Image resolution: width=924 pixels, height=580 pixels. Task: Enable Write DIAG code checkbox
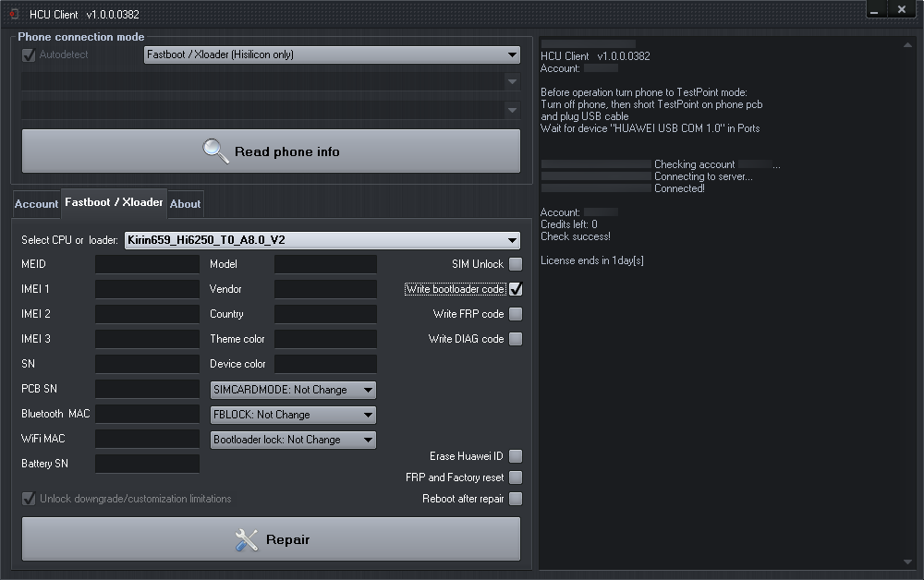click(516, 339)
